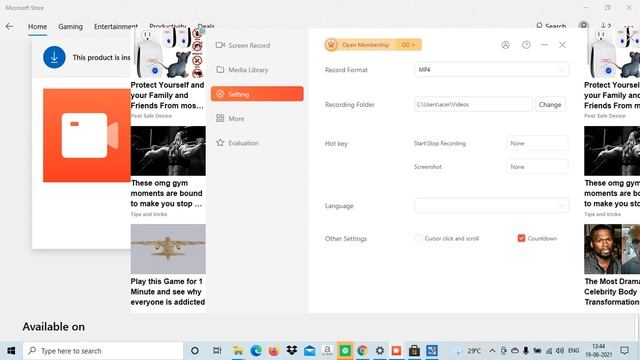
Task: Click the weather 29°C widget
Action: [x=468, y=351]
